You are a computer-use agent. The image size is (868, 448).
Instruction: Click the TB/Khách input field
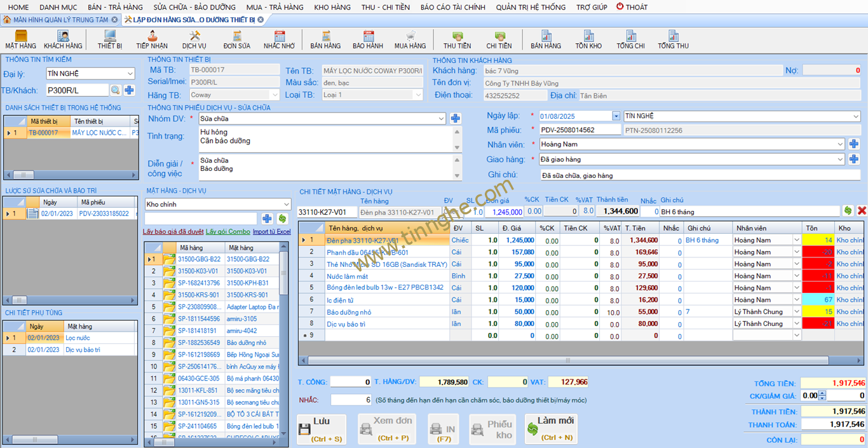click(x=77, y=90)
